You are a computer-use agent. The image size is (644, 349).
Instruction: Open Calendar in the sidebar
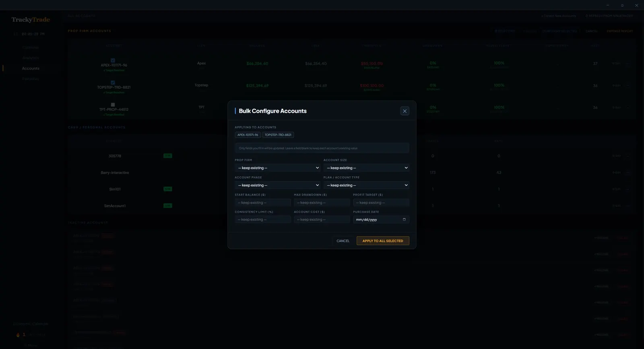(x=31, y=48)
